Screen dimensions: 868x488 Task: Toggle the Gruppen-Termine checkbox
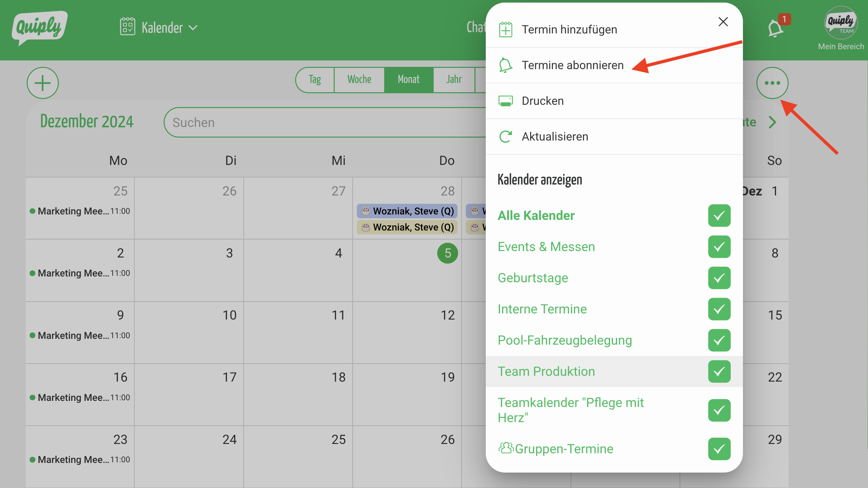[x=719, y=448]
